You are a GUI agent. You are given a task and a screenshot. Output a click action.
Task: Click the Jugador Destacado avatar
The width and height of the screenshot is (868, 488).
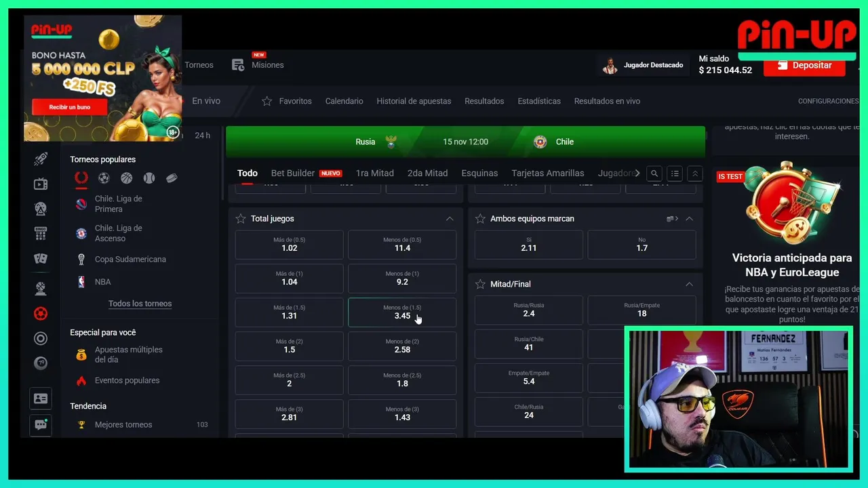(x=611, y=66)
